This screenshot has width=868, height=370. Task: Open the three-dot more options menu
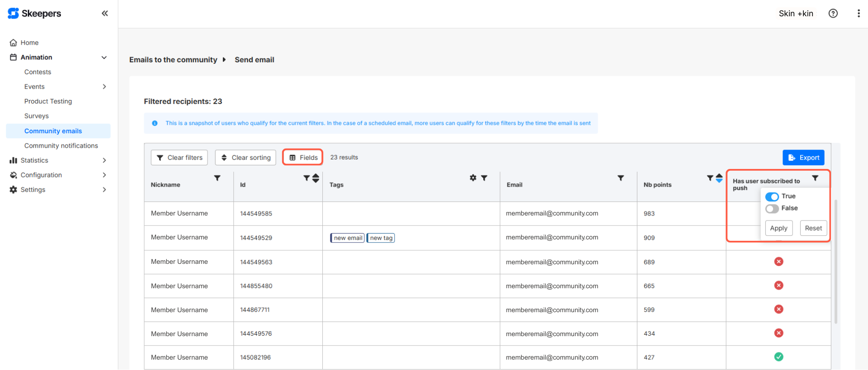(858, 14)
